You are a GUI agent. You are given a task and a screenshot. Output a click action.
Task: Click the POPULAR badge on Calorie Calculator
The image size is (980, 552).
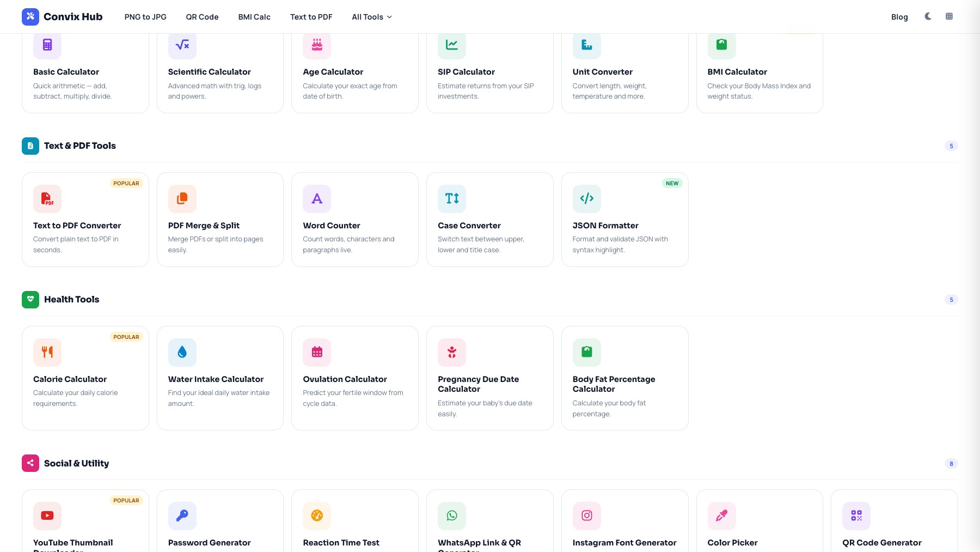(126, 337)
